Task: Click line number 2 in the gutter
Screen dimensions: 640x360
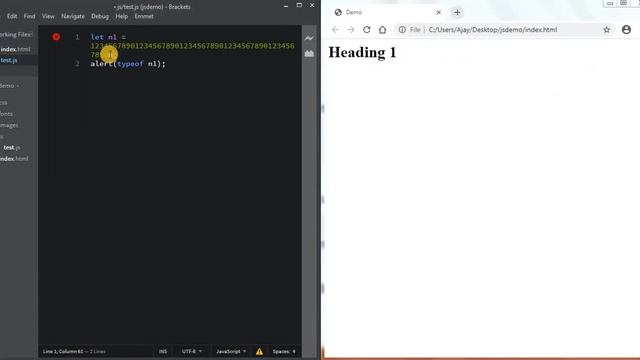Action: click(77, 64)
